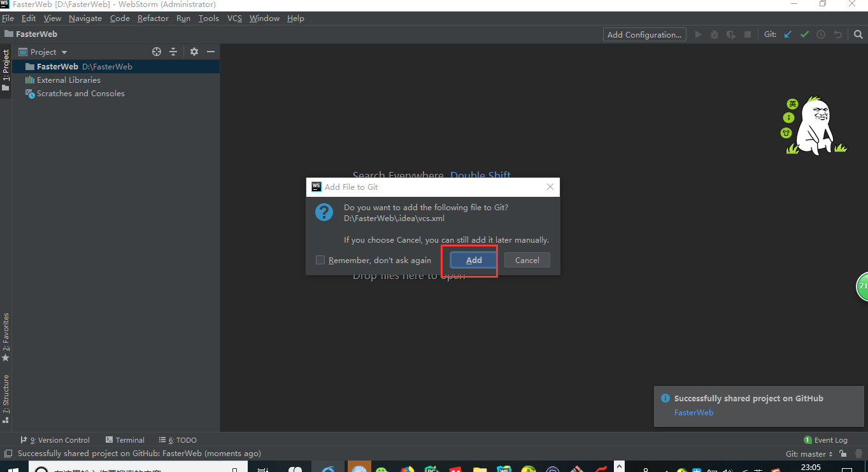Click Git Show History clock icon

tap(821, 34)
